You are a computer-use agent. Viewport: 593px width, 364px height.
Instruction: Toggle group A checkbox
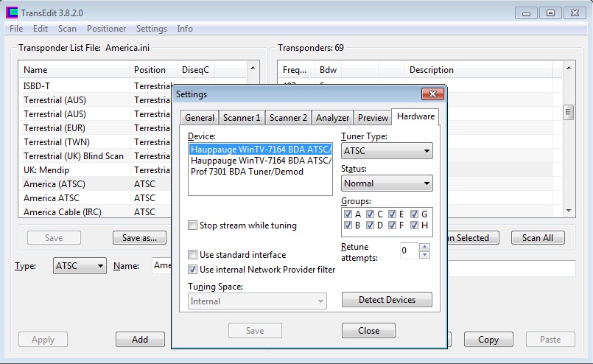348,214
